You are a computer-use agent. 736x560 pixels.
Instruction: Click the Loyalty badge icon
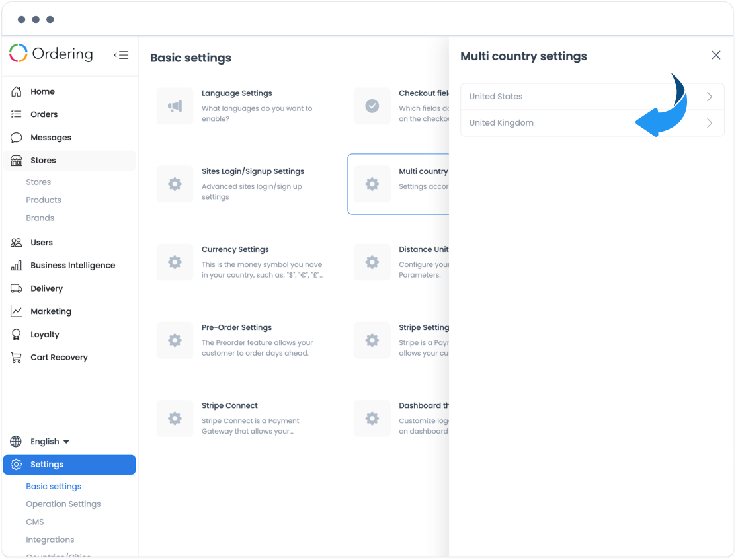[x=17, y=335]
